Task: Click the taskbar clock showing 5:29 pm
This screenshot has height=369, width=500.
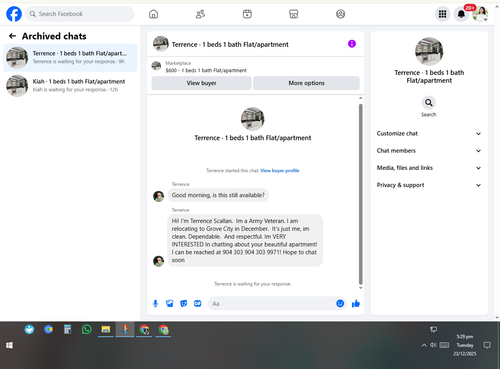Action: tap(465, 345)
